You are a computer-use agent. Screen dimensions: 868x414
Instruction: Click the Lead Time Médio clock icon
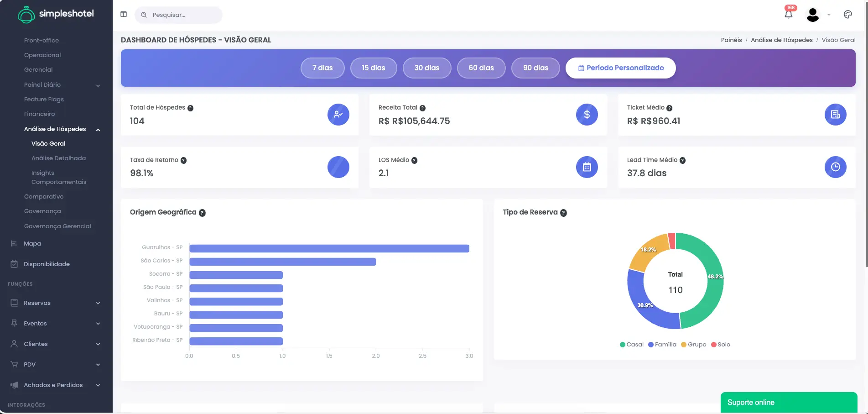click(835, 167)
